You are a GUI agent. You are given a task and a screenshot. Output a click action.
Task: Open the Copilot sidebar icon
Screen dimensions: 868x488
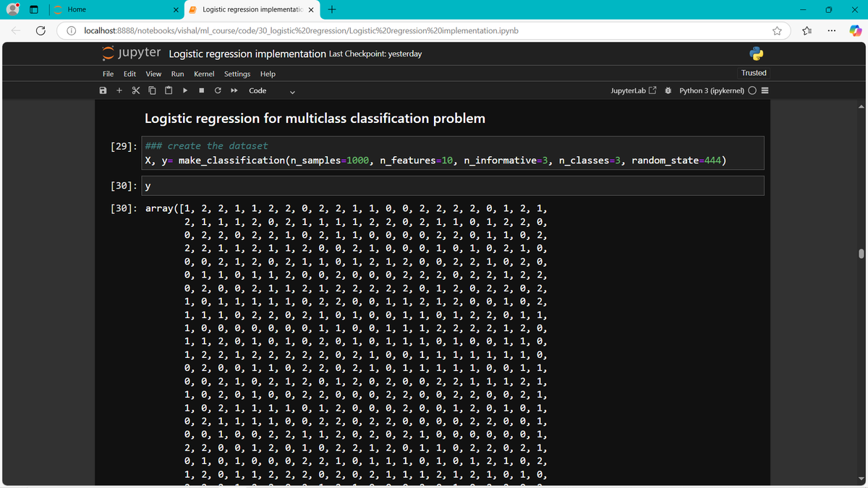(856, 31)
